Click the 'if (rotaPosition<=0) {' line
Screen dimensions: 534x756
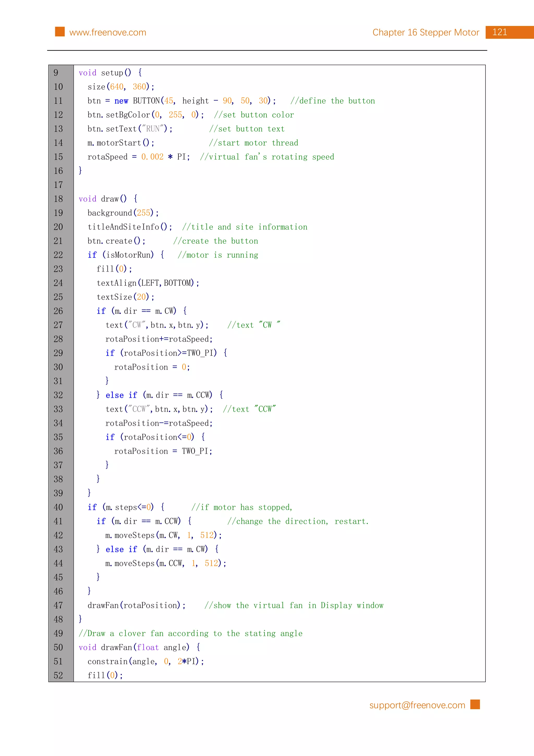click(x=155, y=437)
